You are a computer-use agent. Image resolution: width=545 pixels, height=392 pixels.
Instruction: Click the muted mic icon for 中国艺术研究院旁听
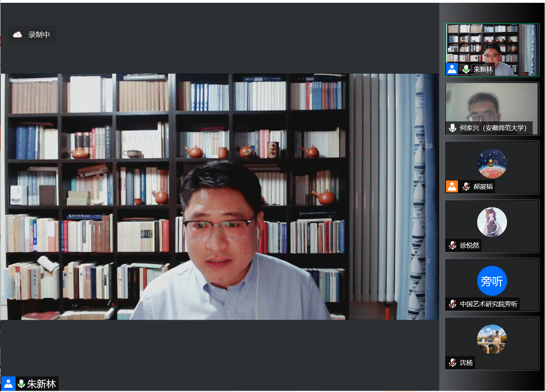452,304
